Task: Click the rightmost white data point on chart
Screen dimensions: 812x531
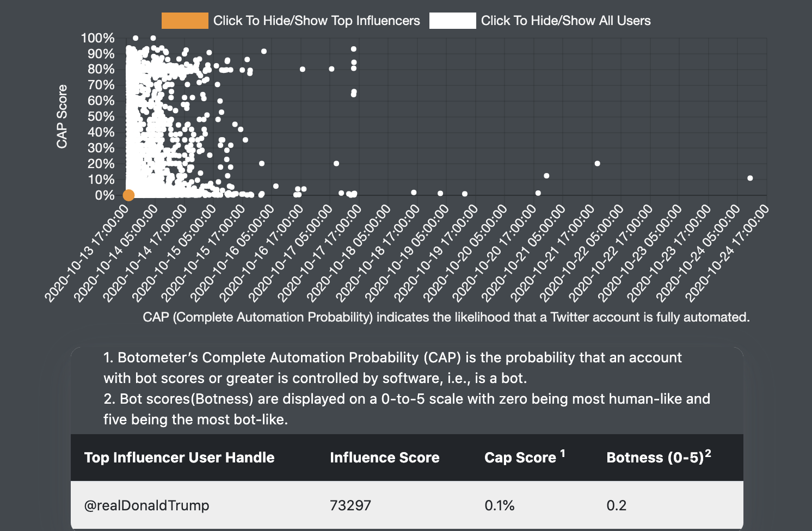Action: point(750,178)
